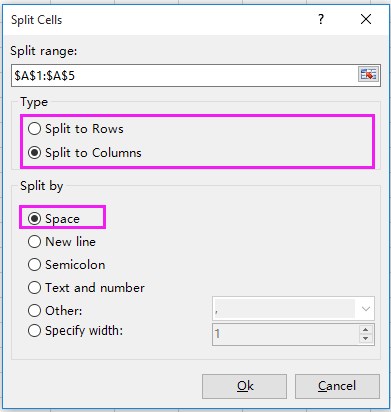The height and width of the screenshot is (412, 391).
Task: Pick the Text and number option
Action: [x=86, y=287]
